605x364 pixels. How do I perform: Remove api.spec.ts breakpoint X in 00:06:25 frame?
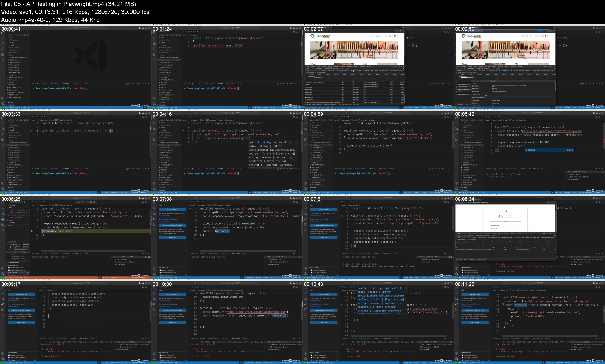pos(25,273)
